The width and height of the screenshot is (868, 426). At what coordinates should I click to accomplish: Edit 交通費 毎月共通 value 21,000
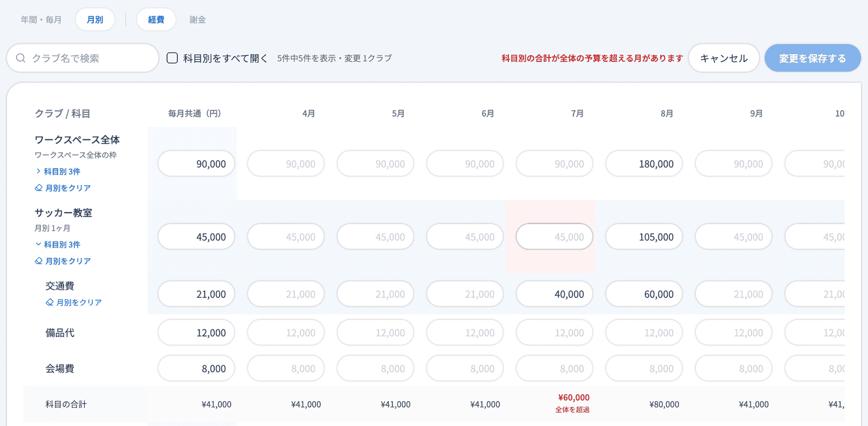coord(196,294)
